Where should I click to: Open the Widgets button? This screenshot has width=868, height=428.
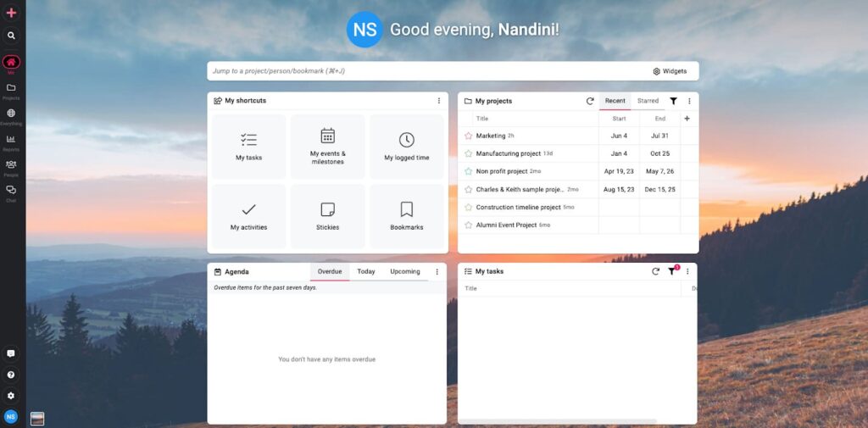coord(670,71)
